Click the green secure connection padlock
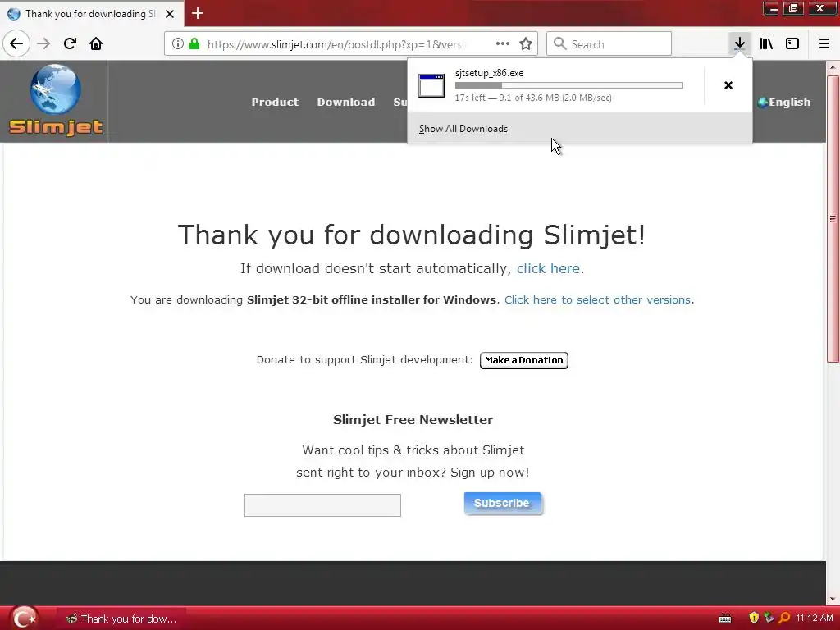The image size is (840, 630). click(x=194, y=43)
